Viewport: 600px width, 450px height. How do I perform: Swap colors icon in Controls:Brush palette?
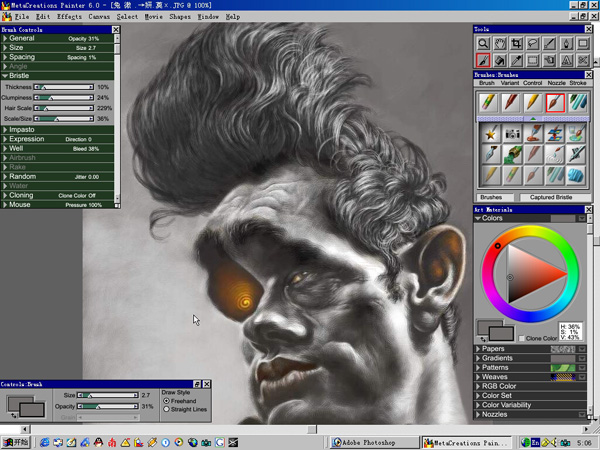pyautogui.click(x=14, y=415)
